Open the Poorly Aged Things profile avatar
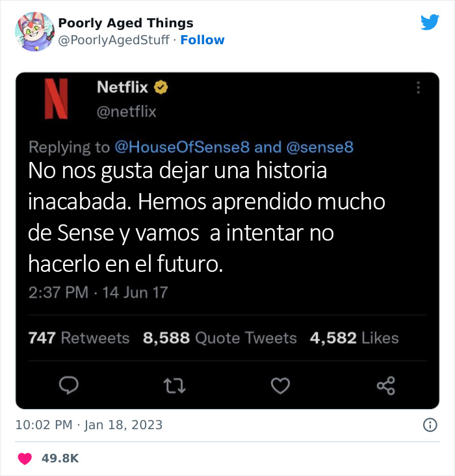Screen dimensions: 455x476 [34, 32]
